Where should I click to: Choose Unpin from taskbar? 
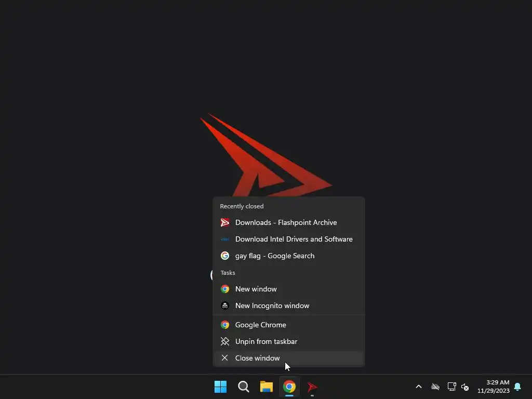coord(289,342)
